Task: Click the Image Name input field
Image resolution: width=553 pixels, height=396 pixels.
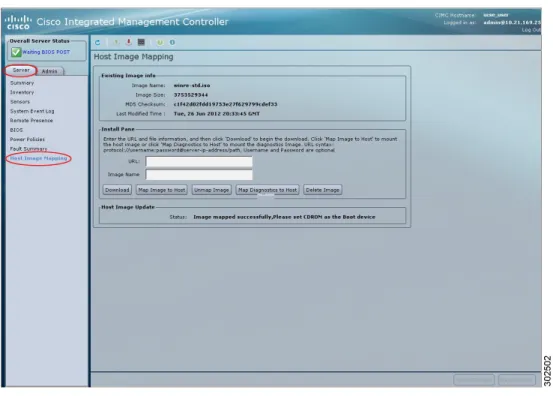Action: [x=199, y=175]
